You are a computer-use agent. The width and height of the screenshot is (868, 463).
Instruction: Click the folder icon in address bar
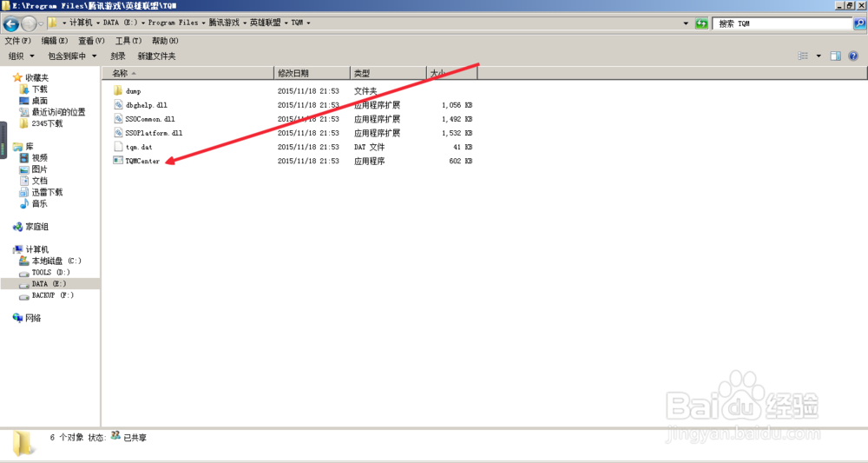pos(53,23)
